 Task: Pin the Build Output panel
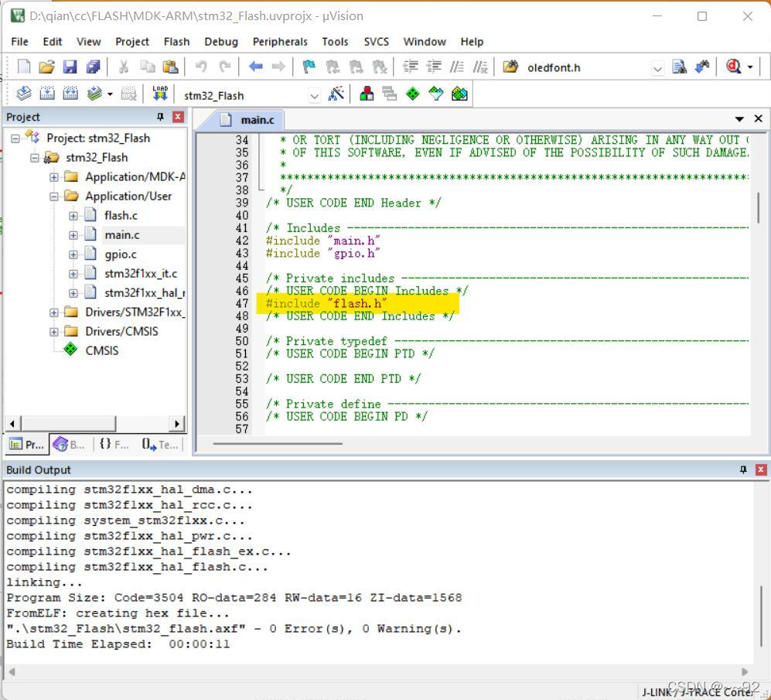tap(743, 470)
